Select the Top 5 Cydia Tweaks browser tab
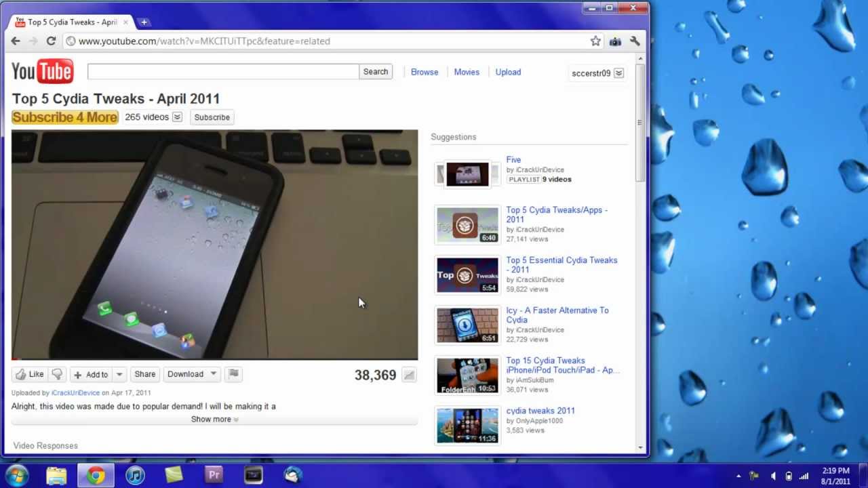The image size is (868, 488). 73,22
